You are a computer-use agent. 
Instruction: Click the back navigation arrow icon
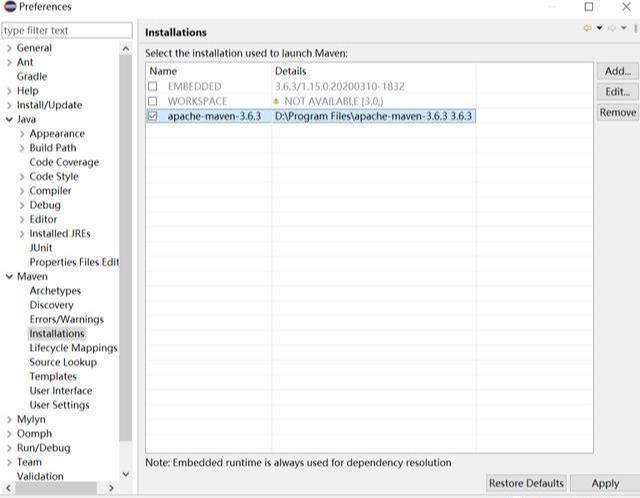pyautogui.click(x=588, y=28)
